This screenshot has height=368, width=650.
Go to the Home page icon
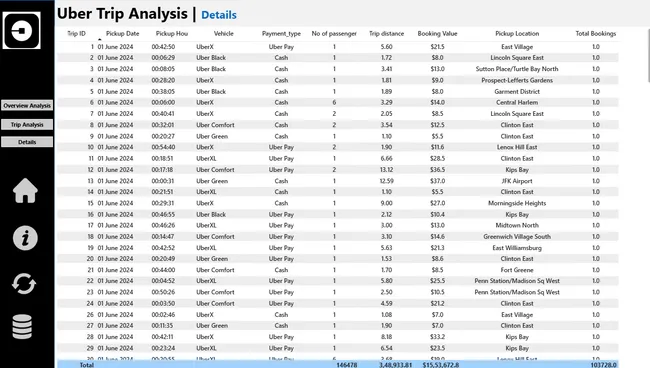tap(25, 191)
